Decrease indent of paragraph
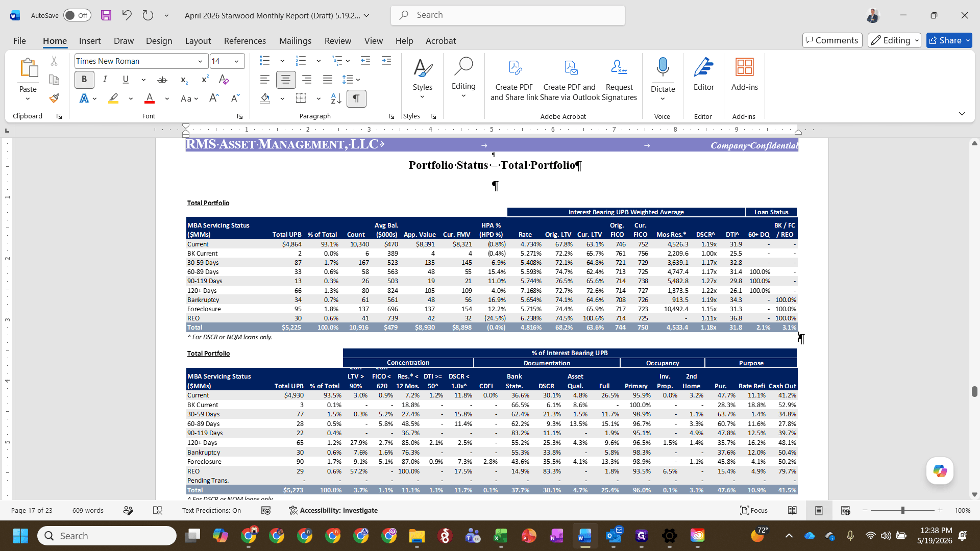This screenshot has width=980, height=551. (x=365, y=61)
